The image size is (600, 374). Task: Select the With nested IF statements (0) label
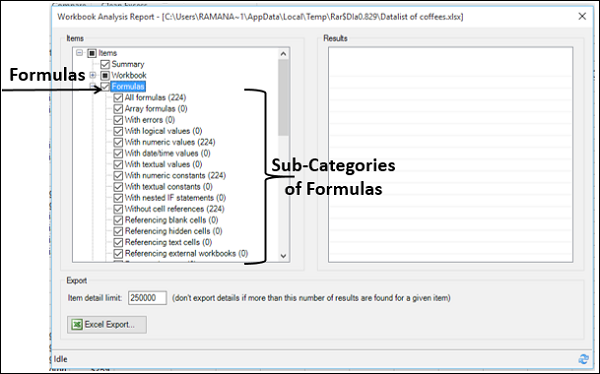tap(175, 198)
